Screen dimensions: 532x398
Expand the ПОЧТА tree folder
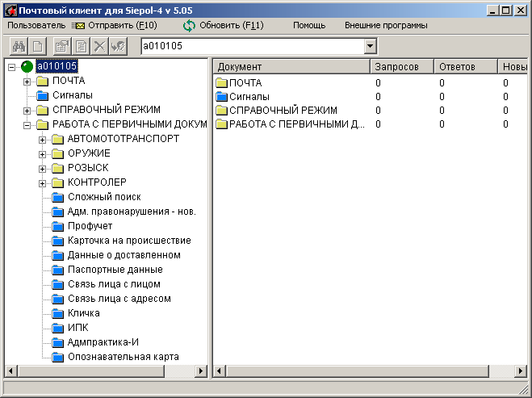pos(27,82)
